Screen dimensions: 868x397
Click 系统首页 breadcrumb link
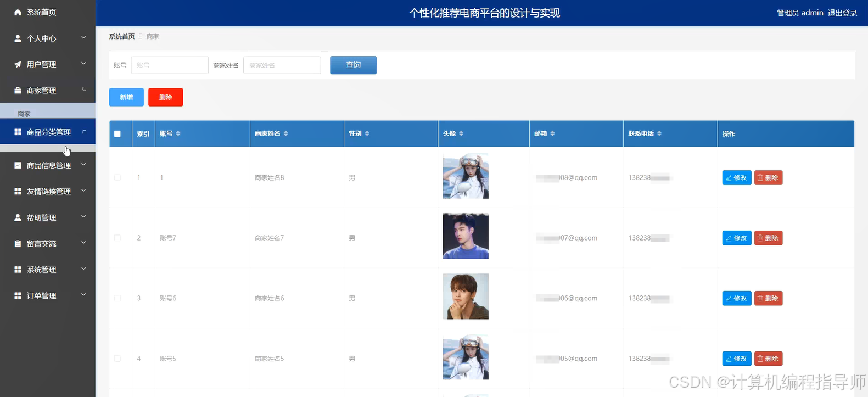[x=121, y=36]
